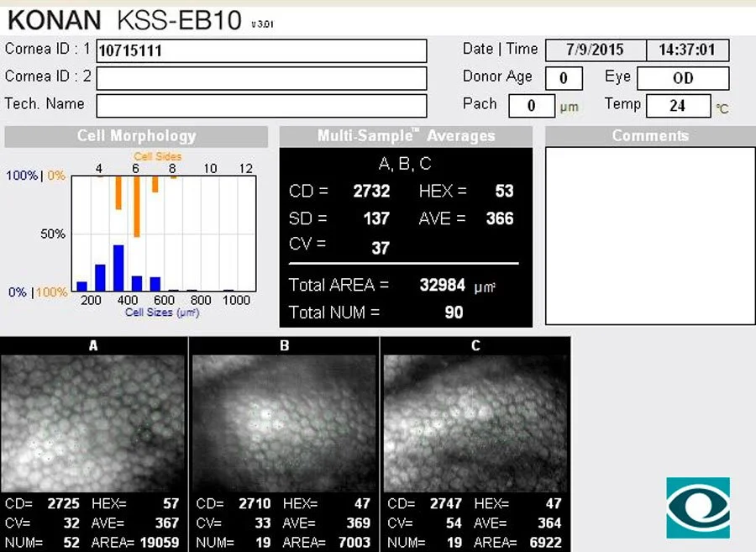Click the sample A header label

pos(93,345)
